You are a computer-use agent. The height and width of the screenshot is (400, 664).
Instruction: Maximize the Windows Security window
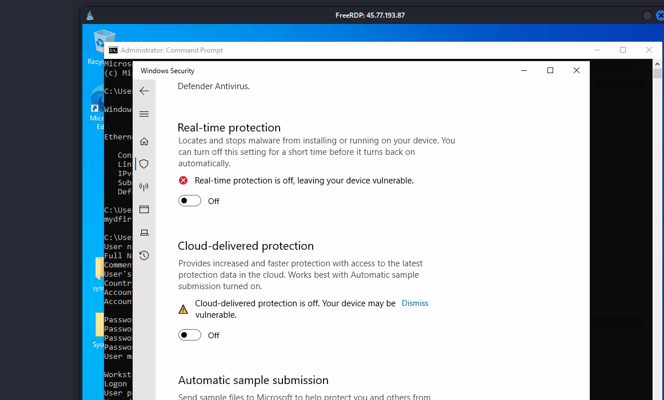pyautogui.click(x=550, y=70)
